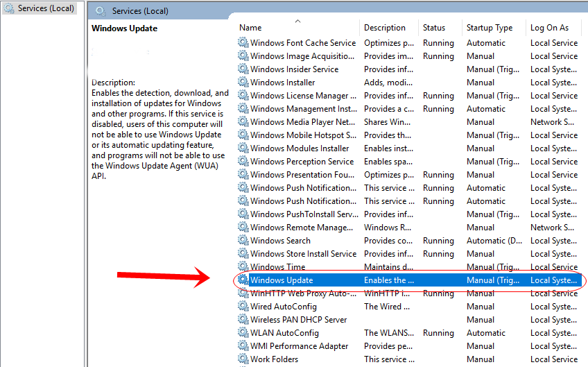Select the Windows Perception Service name
This screenshot has width=588, height=367.
302,162
